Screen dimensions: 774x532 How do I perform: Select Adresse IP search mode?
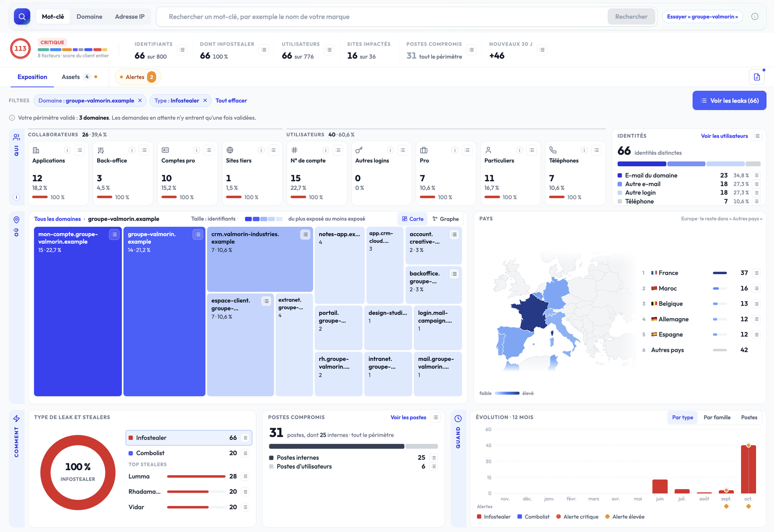coord(130,16)
